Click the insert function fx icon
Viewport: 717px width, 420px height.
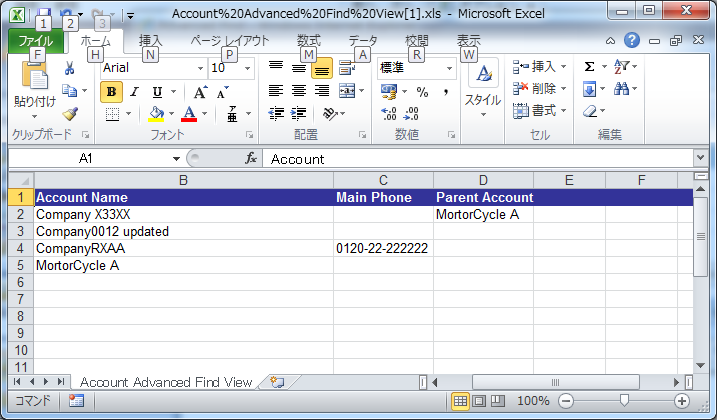tap(252, 159)
